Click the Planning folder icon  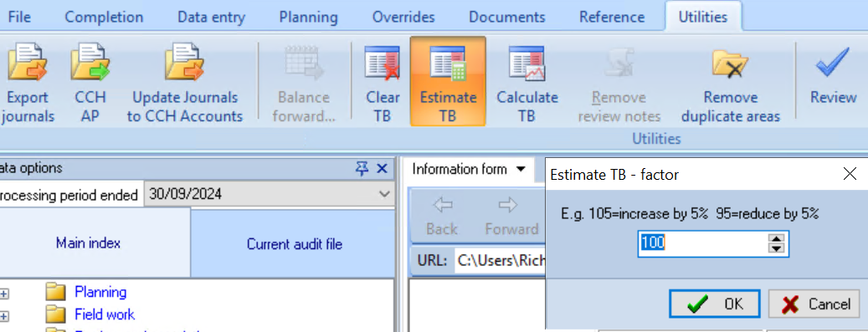click(56, 292)
